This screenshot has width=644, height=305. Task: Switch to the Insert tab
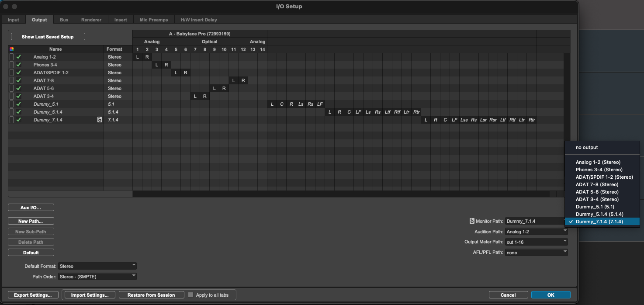121,20
